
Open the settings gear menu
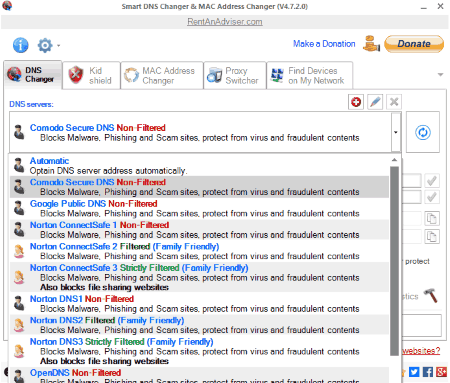[45, 45]
